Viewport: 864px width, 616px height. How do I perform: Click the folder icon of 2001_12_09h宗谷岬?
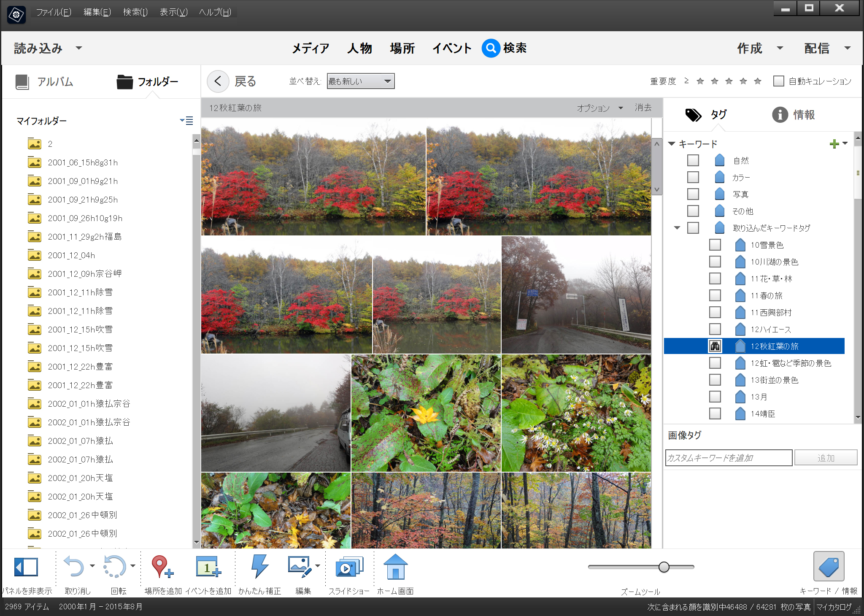tap(35, 274)
